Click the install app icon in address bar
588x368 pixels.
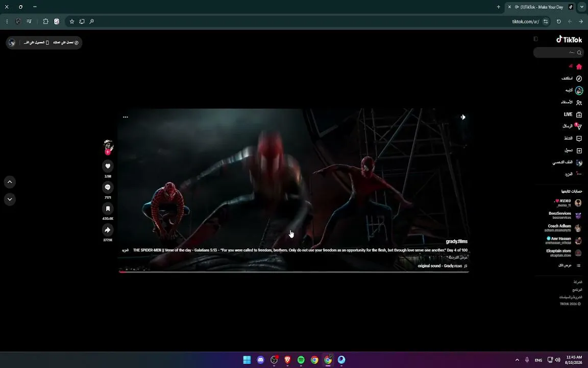pyautogui.click(x=81, y=21)
